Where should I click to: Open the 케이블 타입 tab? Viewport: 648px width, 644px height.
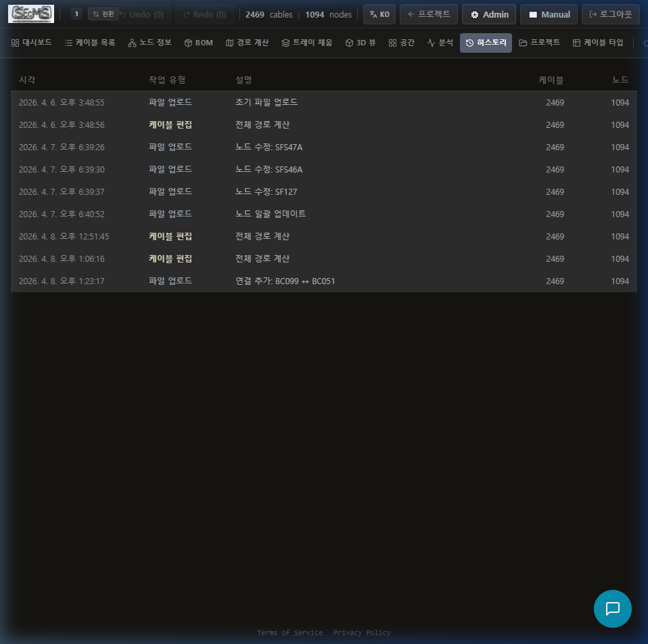[x=598, y=43]
